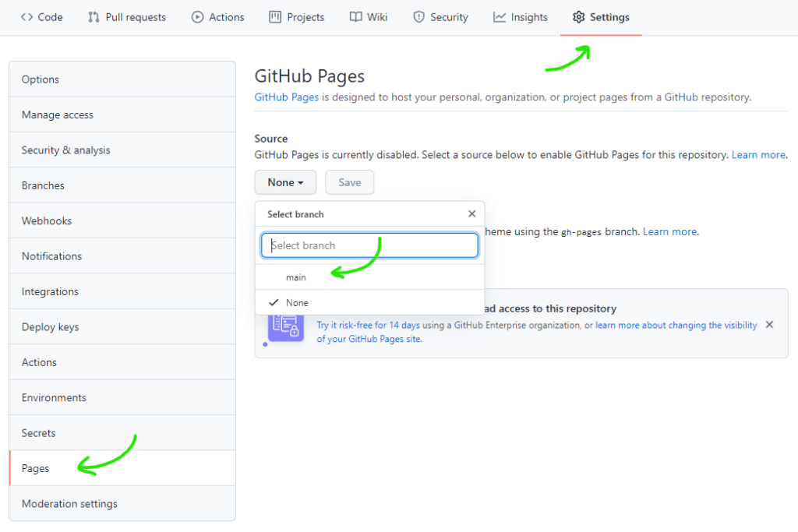Dismiss the read access promo banner
Screen dimensions: 798x532
click(x=769, y=325)
